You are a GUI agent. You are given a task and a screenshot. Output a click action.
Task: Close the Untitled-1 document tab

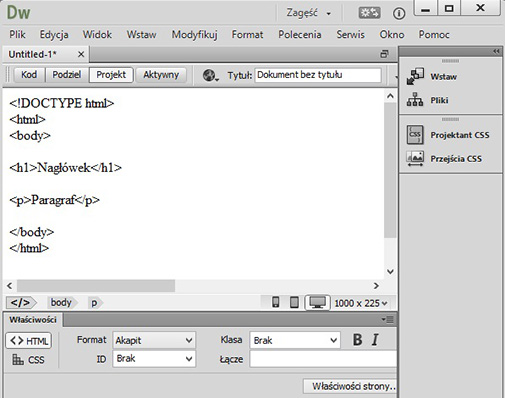(81, 54)
